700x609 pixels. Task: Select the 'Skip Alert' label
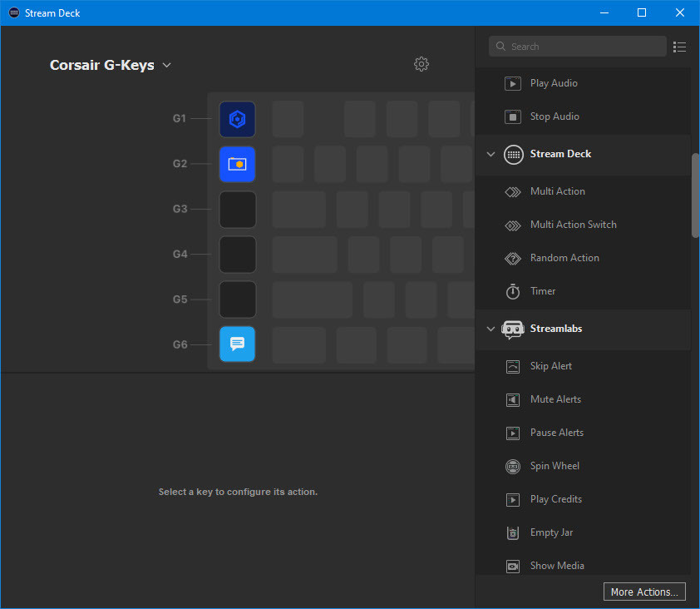(x=551, y=366)
